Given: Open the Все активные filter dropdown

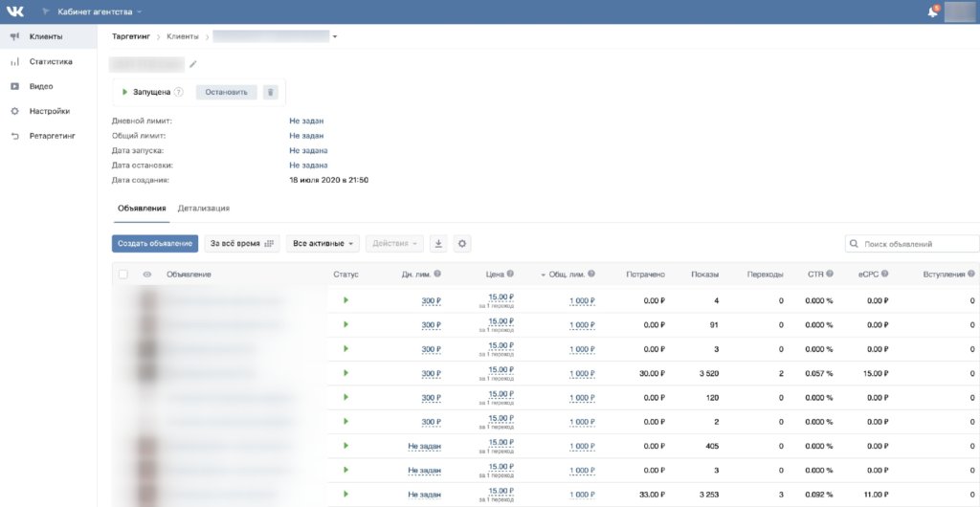Looking at the screenshot, I should tap(323, 244).
